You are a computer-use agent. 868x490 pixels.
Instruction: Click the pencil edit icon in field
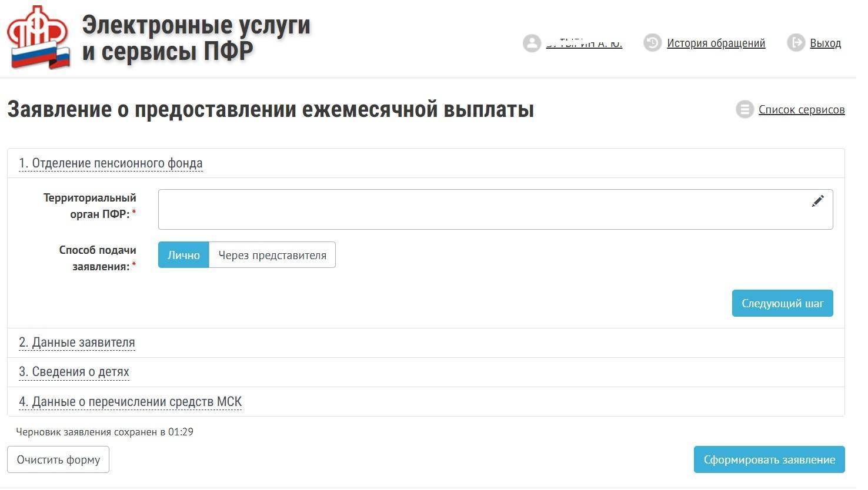point(817,201)
